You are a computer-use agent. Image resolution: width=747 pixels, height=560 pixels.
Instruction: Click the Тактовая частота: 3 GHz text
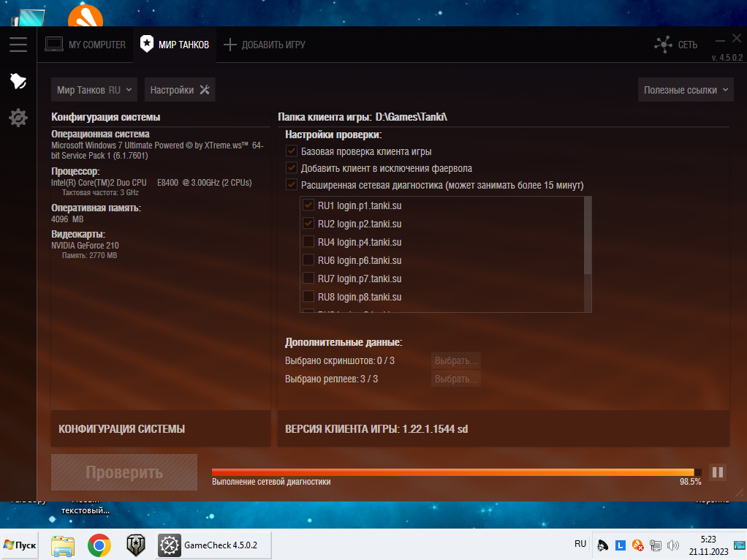tap(100, 192)
